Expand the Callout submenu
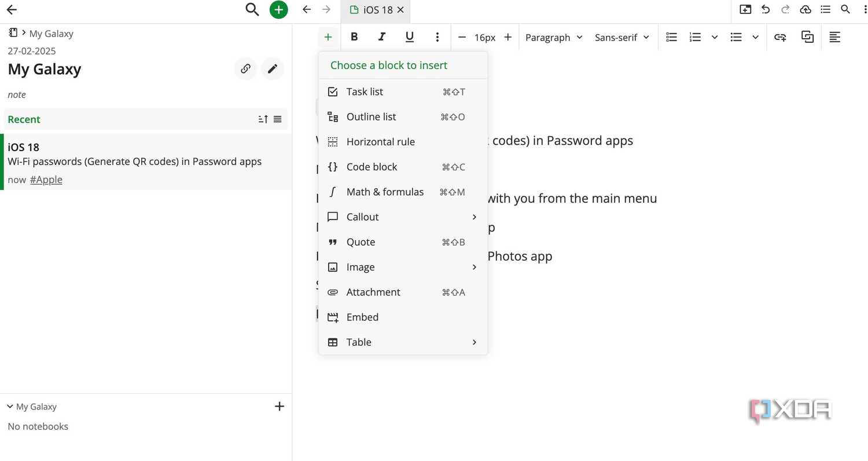Viewport: 868px width, 461px height. click(x=403, y=217)
